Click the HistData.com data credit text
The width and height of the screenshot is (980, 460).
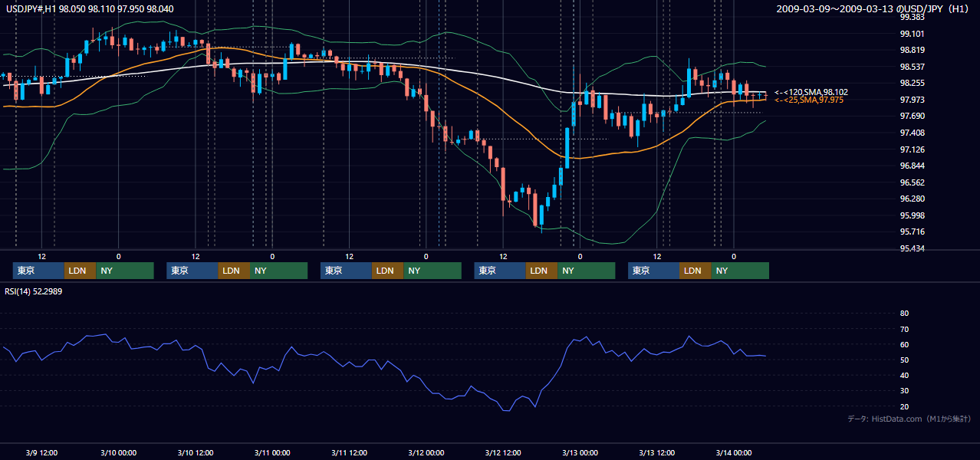pos(909,419)
